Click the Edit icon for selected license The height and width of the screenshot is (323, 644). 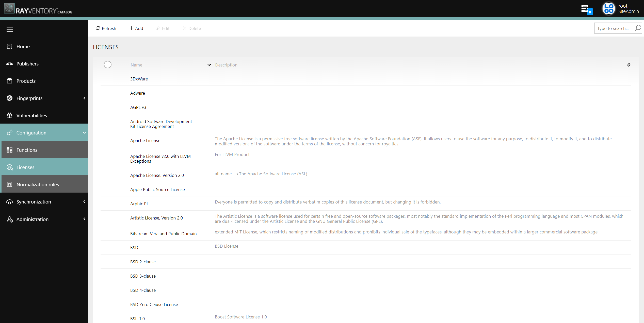click(163, 28)
